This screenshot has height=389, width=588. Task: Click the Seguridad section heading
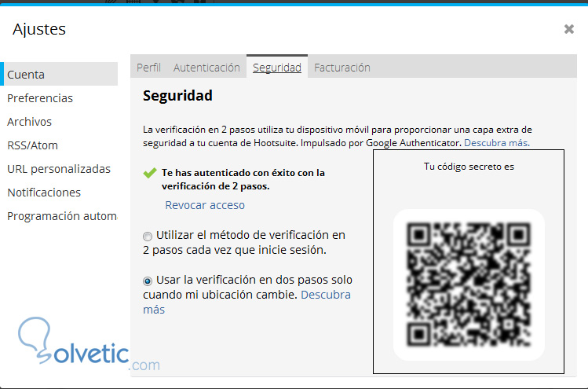point(177,96)
